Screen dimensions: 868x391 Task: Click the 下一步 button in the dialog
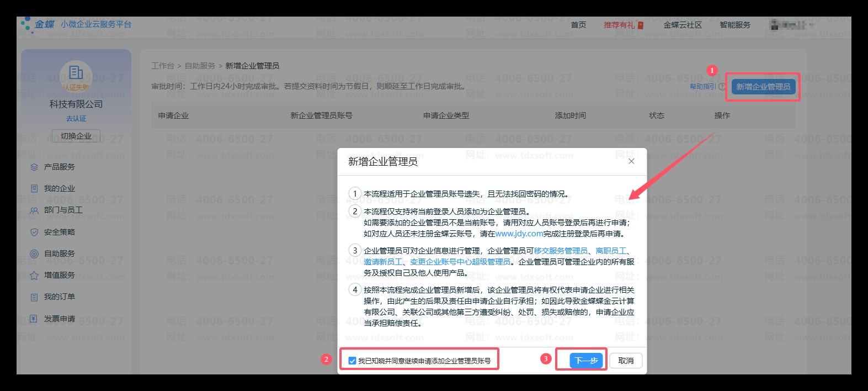585,361
